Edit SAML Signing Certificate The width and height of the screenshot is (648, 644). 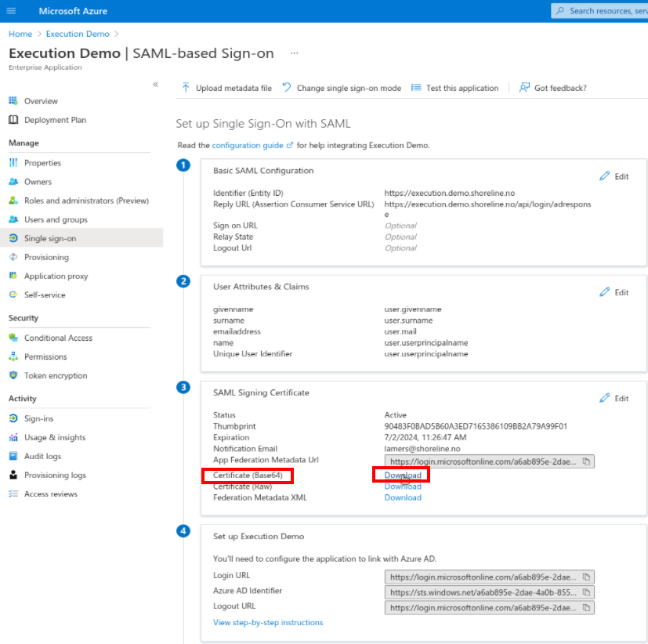coord(614,398)
